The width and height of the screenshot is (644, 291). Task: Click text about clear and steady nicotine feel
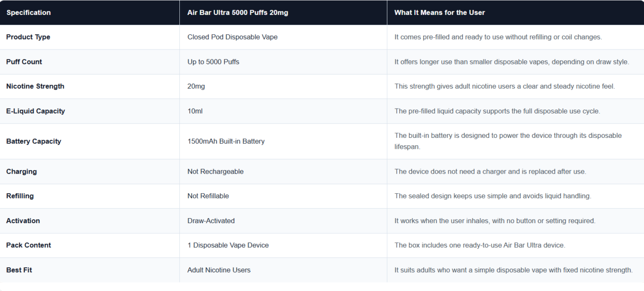tap(504, 86)
